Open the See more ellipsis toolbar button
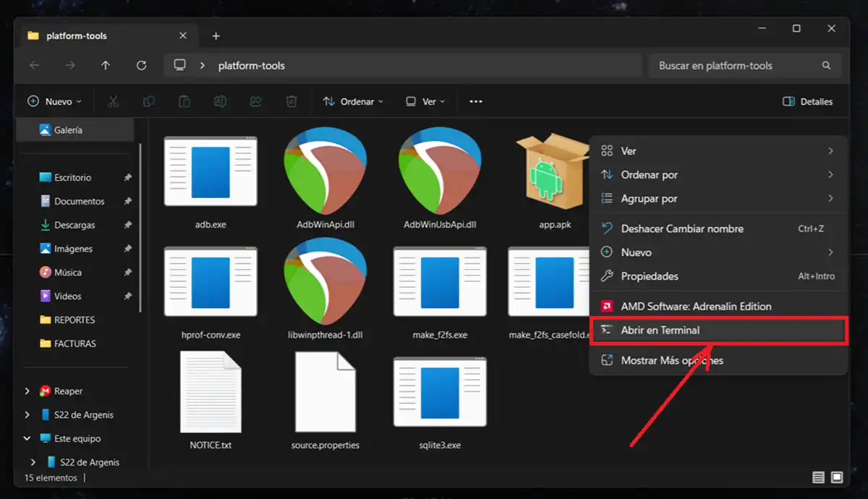The width and height of the screenshot is (868, 499). (x=475, y=102)
